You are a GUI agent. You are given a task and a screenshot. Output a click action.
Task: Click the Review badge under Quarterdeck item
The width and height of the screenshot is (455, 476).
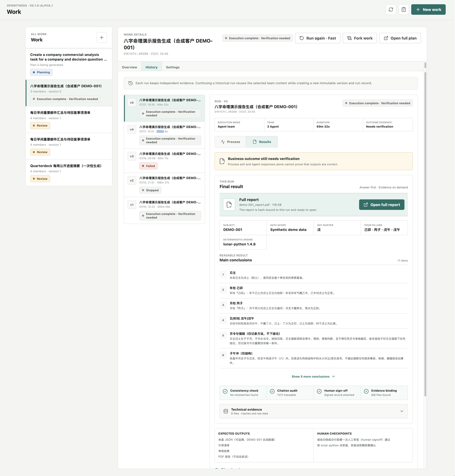[x=40, y=179]
